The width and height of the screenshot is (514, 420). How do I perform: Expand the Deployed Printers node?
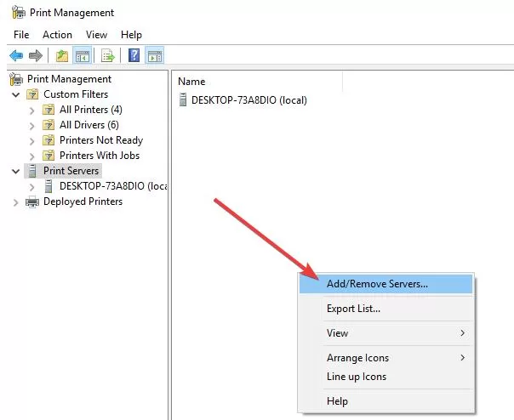click(x=15, y=203)
